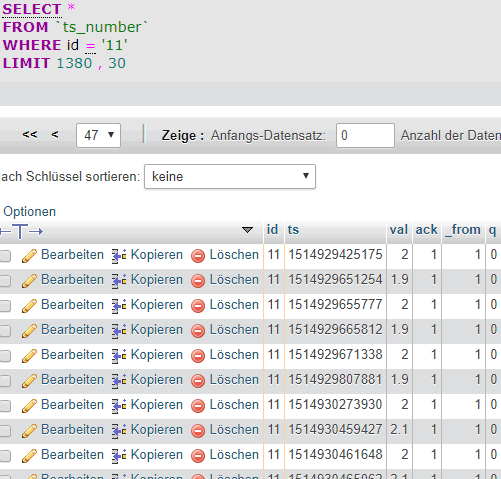Tick checkbox for row 1514929665812
501x479 pixels.
tap(5, 331)
